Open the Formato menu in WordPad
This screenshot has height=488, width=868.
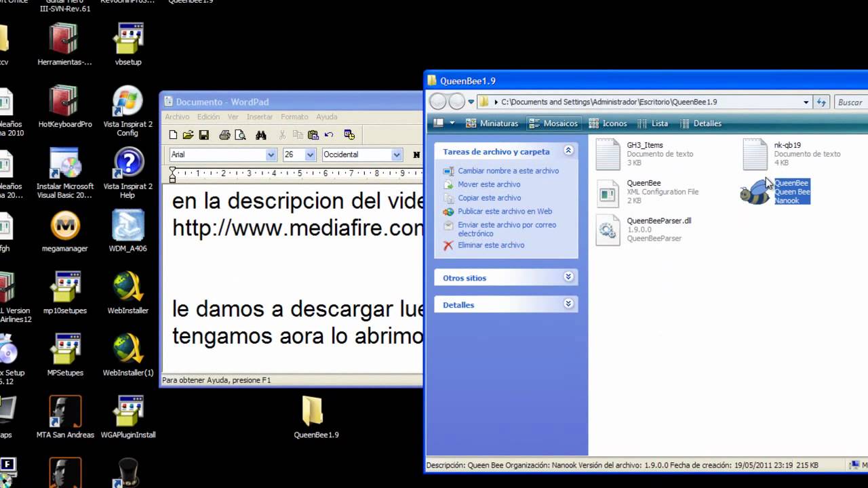294,117
